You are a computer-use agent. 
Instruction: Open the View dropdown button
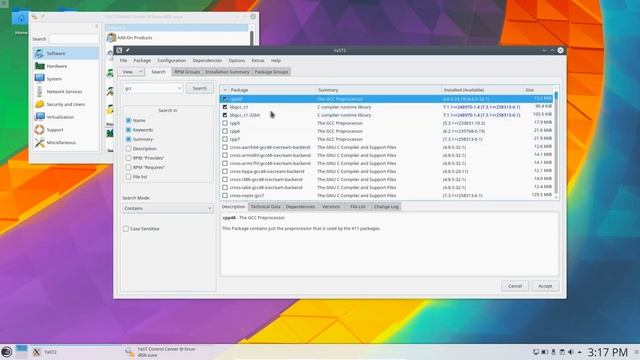point(131,72)
